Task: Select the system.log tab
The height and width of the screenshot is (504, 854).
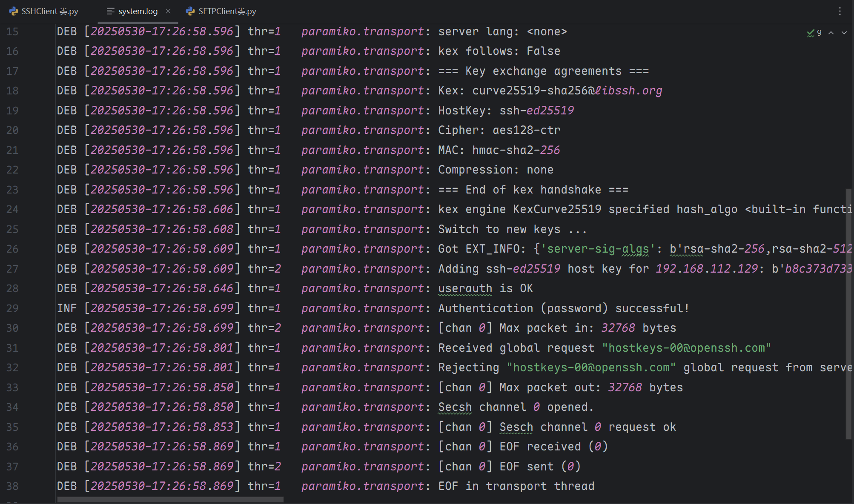Action: pyautogui.click(x=138, y=11)
